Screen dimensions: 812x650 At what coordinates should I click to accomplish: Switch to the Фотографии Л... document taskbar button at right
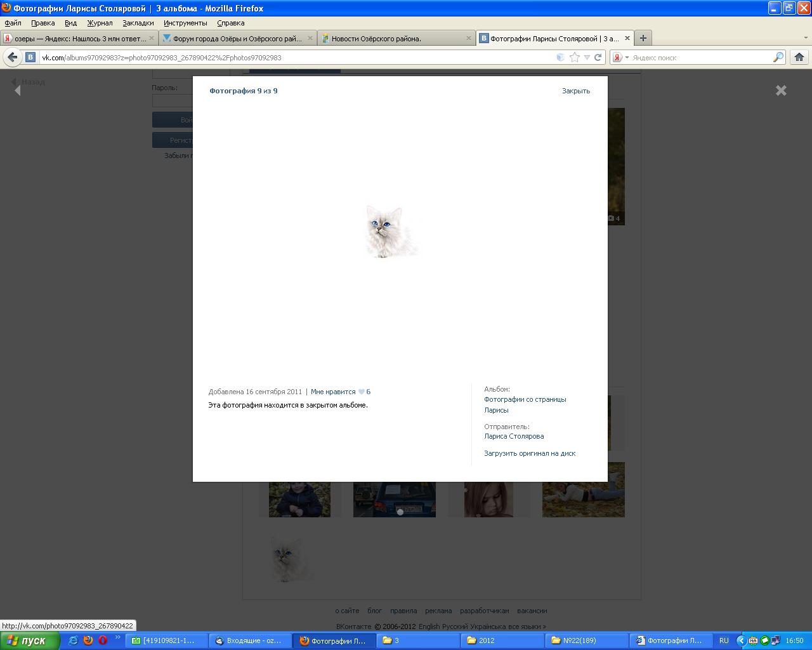tap(671, 640)
